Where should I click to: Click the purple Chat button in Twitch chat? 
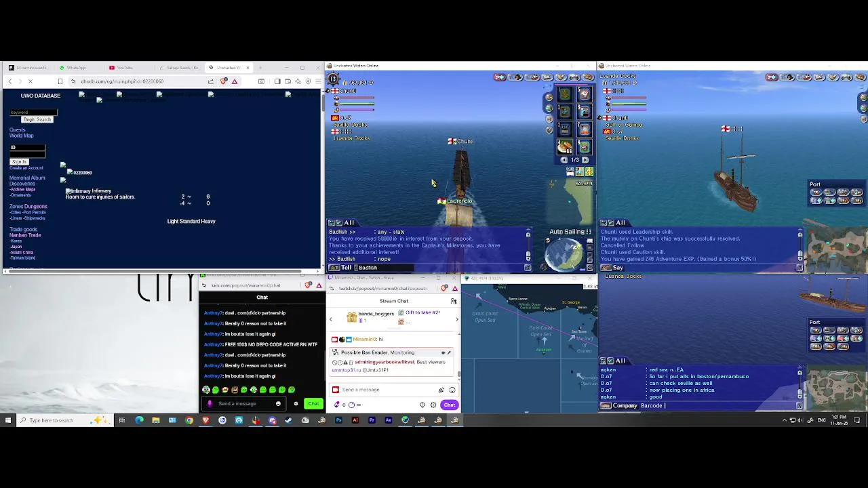(x=450, y=405)
